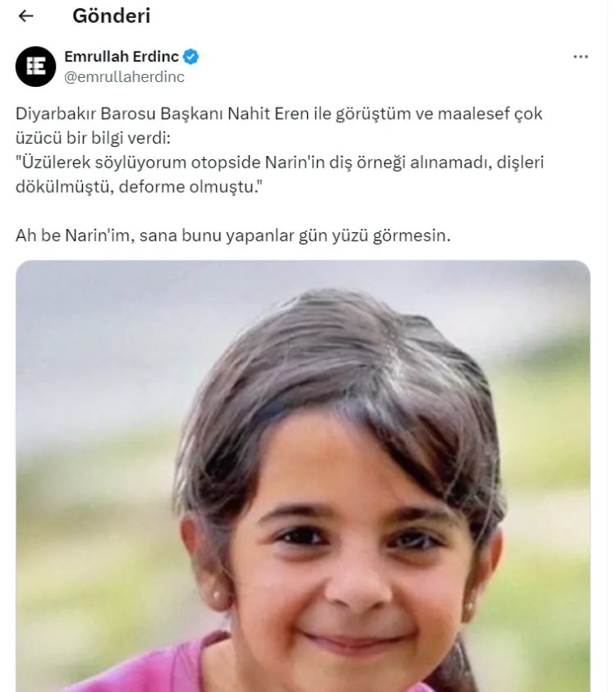Click the scrollbar track on right edge
This screenshot has height=692, width=616.
click(x=612, y=346)
